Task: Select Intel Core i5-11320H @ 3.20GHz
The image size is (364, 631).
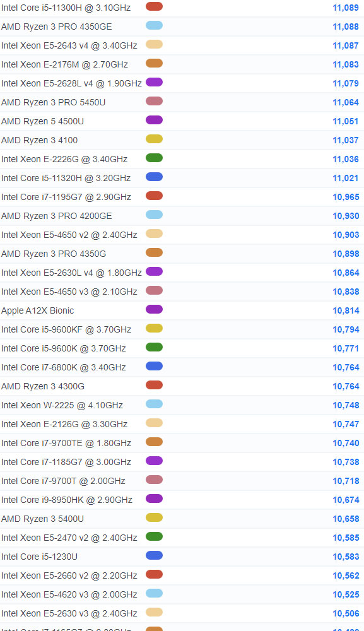Action: pyautogui.click(x=66, y=178)
